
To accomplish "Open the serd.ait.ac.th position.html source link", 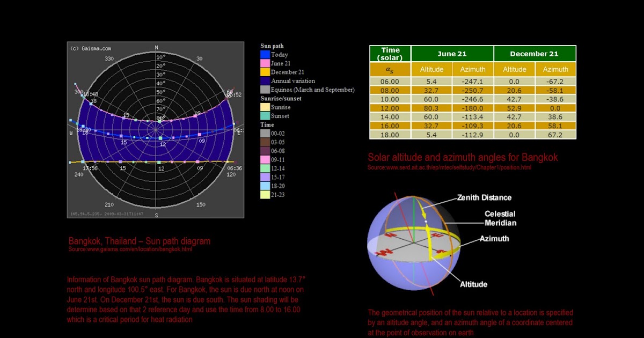I will click(449, 167).
